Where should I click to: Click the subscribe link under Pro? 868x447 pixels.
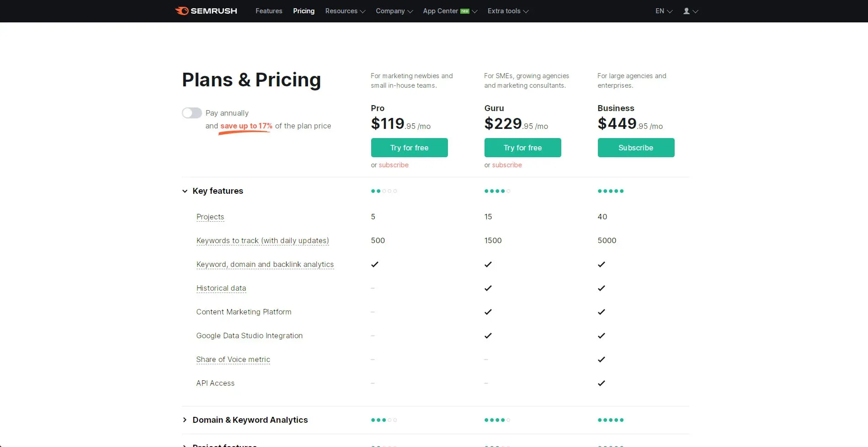pyautogui.click(x=394, y=165)
